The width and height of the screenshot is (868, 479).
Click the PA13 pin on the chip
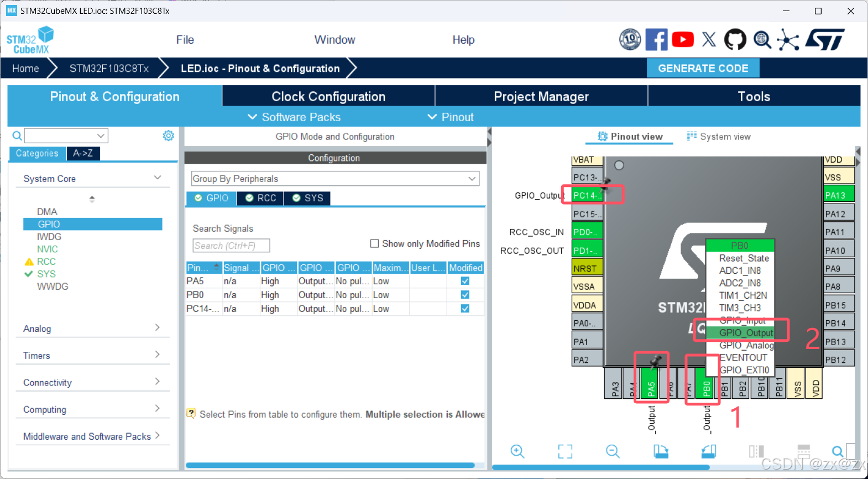click(x=839, y=195)
